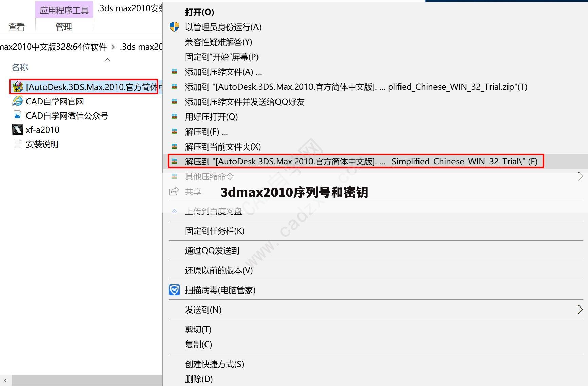
Task: Select the xf-a2010 file name
Action: [42, 130]
